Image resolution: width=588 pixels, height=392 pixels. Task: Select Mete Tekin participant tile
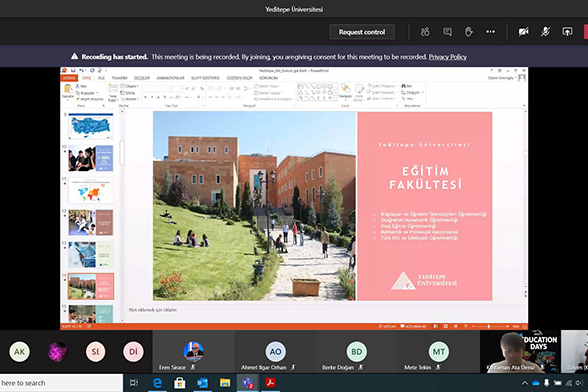pos(439,352)
